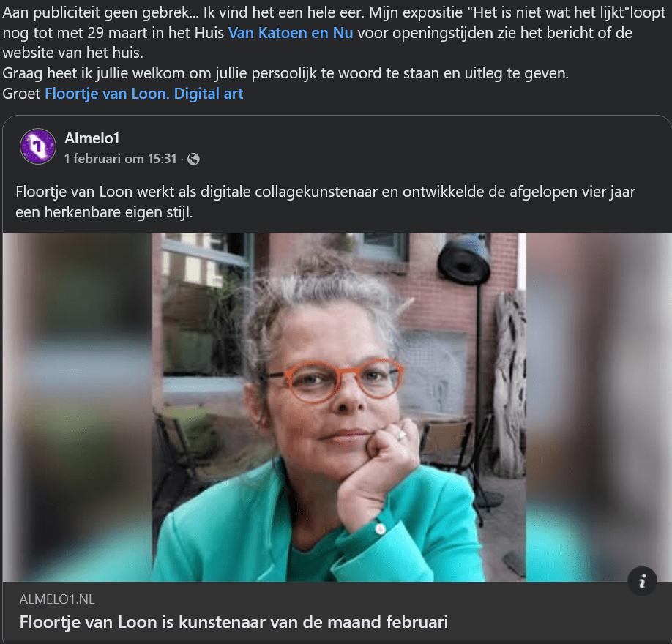Click the shared post description about digitale collagekunstenaar

[325, 202]
